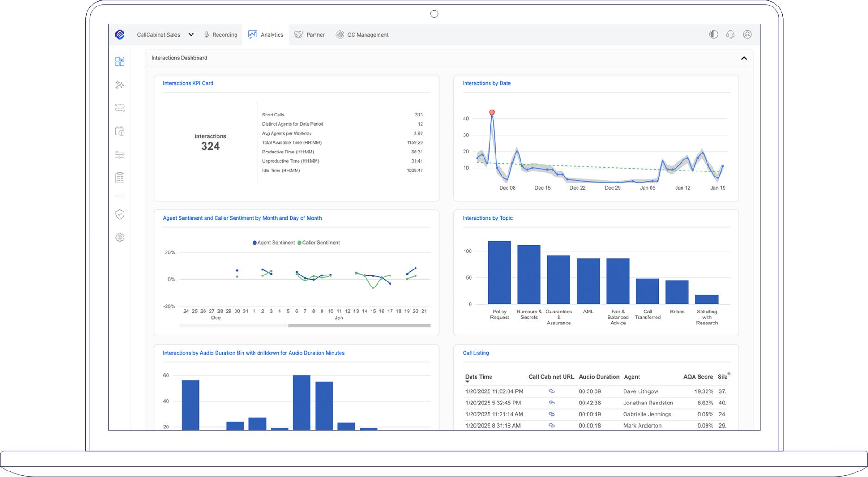Open the headset support icon in the header
Viewport: 868px width, 477px height.
coord(730,34)
